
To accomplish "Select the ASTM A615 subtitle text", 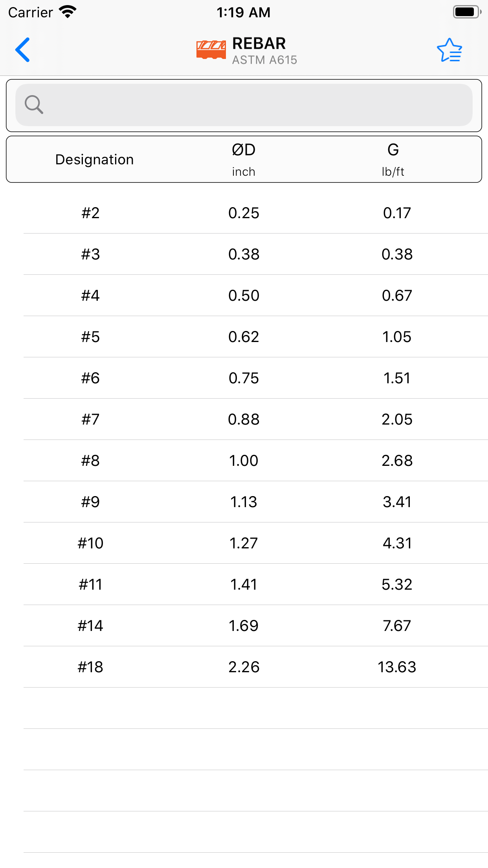I will pos(264,59).
